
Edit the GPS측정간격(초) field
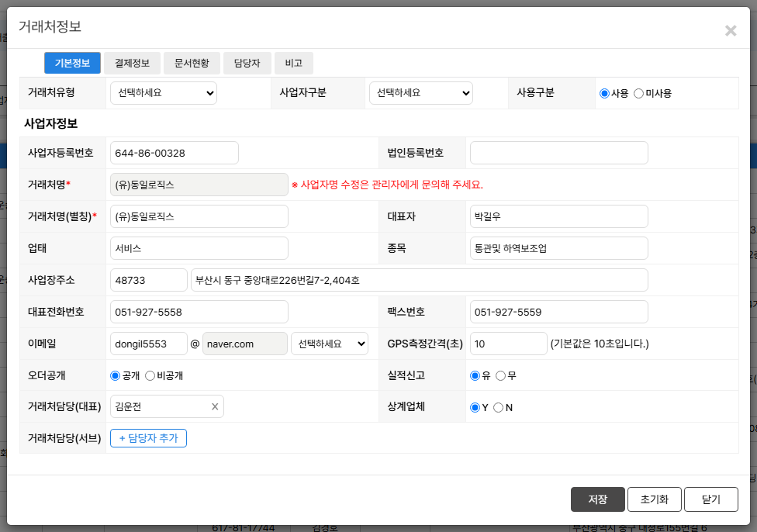pos(508,344)
